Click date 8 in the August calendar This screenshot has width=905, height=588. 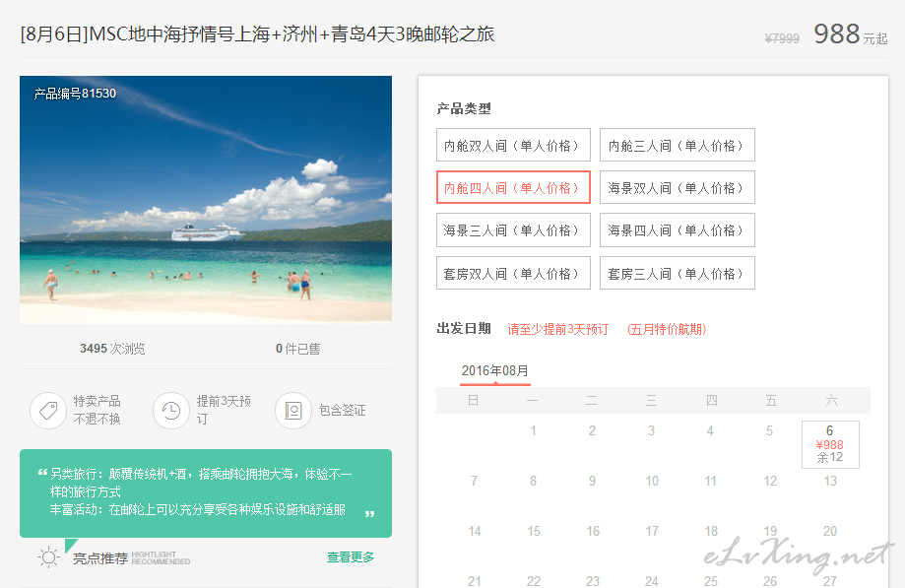534,482
